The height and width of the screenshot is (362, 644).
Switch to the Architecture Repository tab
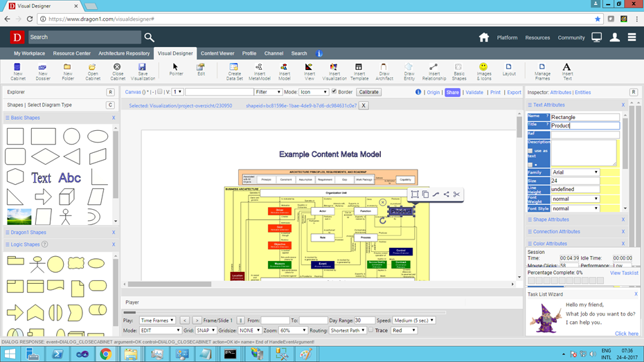coord(124,53)
